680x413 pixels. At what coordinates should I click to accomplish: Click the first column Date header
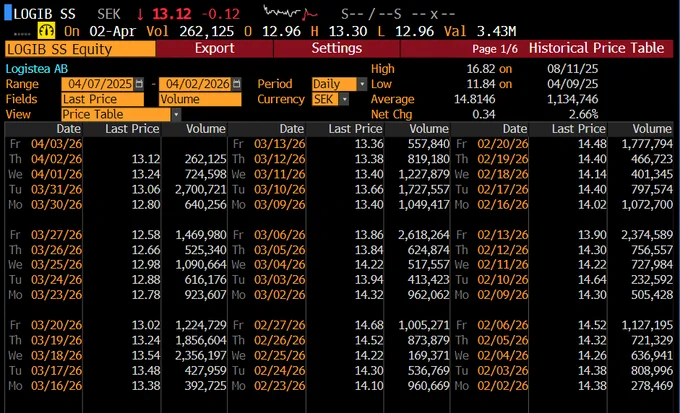coord(69,129)
